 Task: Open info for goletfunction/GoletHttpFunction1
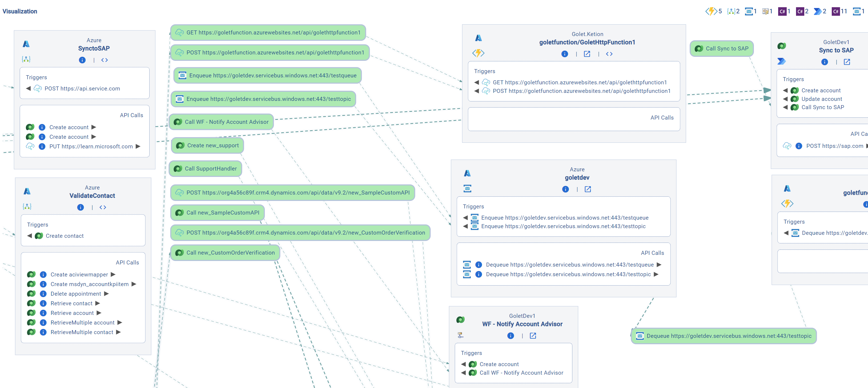coord(565,54)
